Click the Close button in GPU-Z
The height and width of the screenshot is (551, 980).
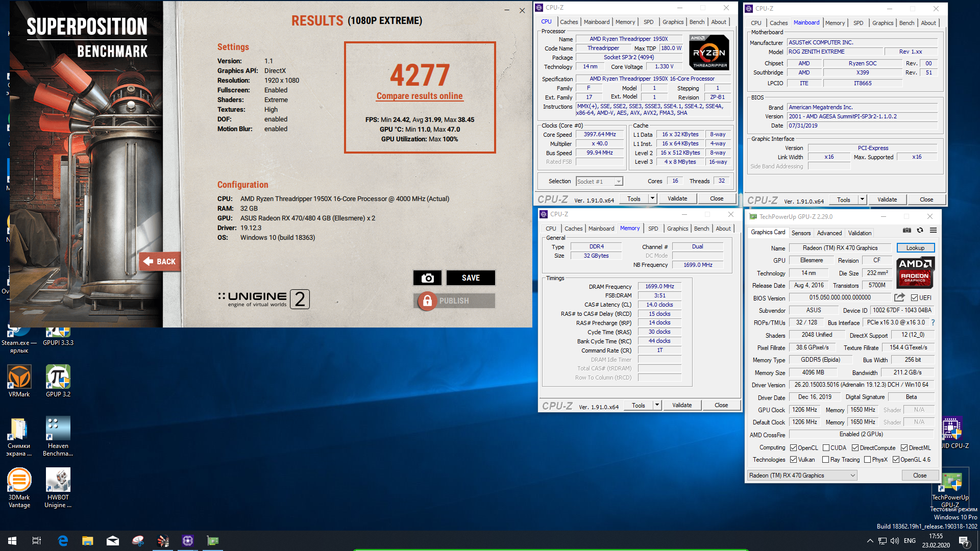click(920, 475)
